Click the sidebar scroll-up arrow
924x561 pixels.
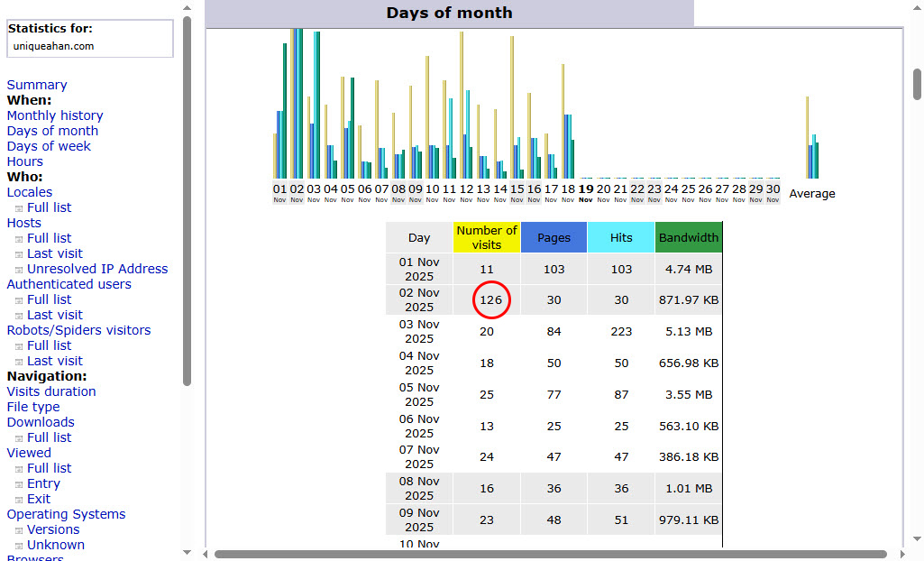pyautogui.click(x=187, y=8)
